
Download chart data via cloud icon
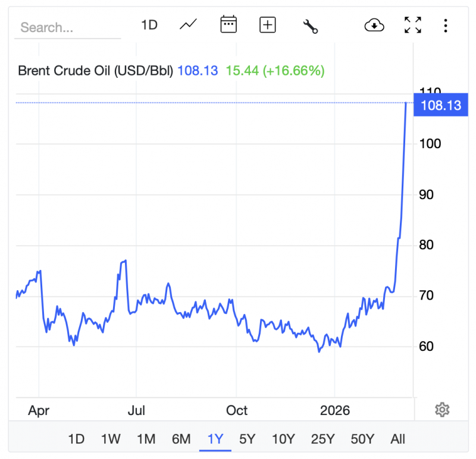click(x=374, y=25)
